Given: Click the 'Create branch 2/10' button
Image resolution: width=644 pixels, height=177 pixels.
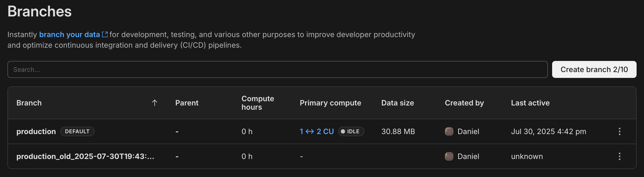Looking at the screenshot, I should [x=594, y=69].
